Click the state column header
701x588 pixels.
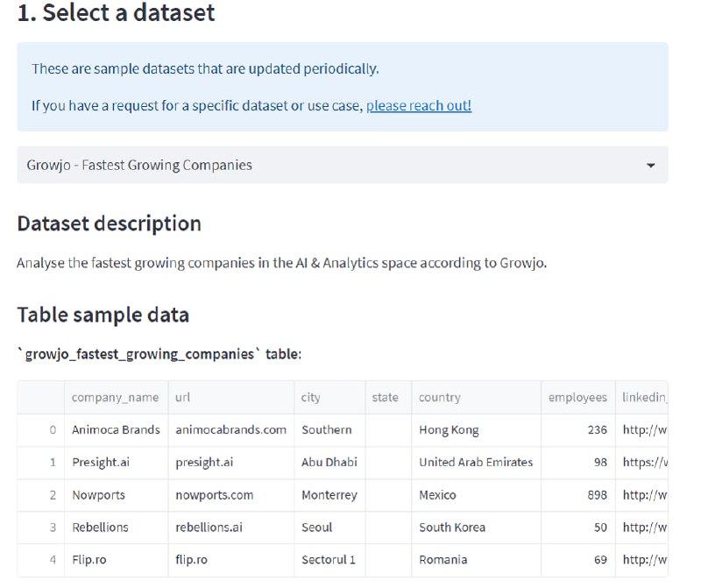click(388, 398)
